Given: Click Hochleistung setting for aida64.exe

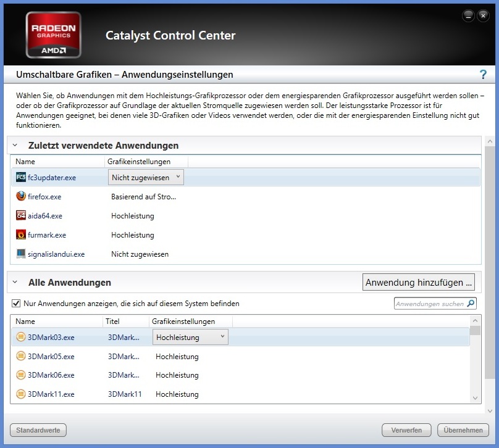Looking at the screenshot, I should [132, 216].
